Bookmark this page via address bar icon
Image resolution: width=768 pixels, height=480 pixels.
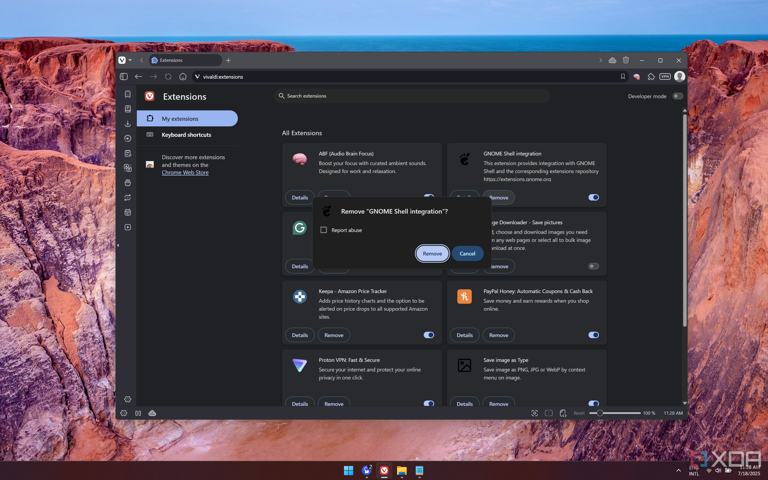tap(623, 76)
